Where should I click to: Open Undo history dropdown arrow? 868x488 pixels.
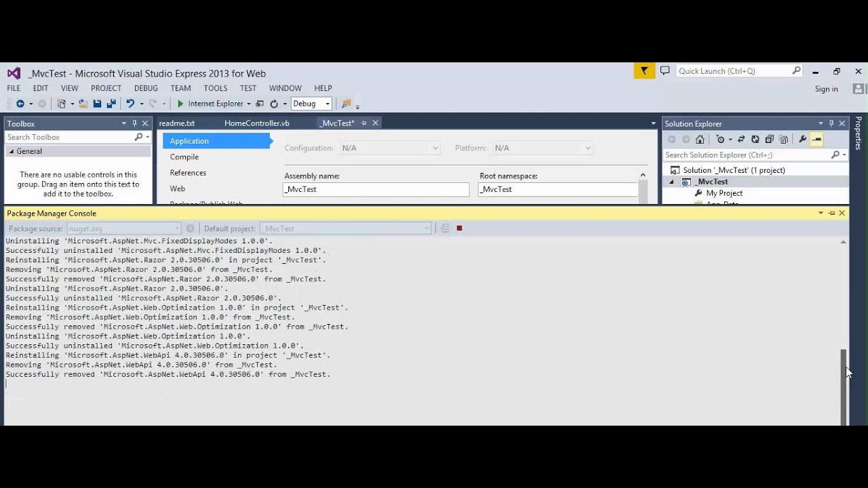click(x=141, y=104)
